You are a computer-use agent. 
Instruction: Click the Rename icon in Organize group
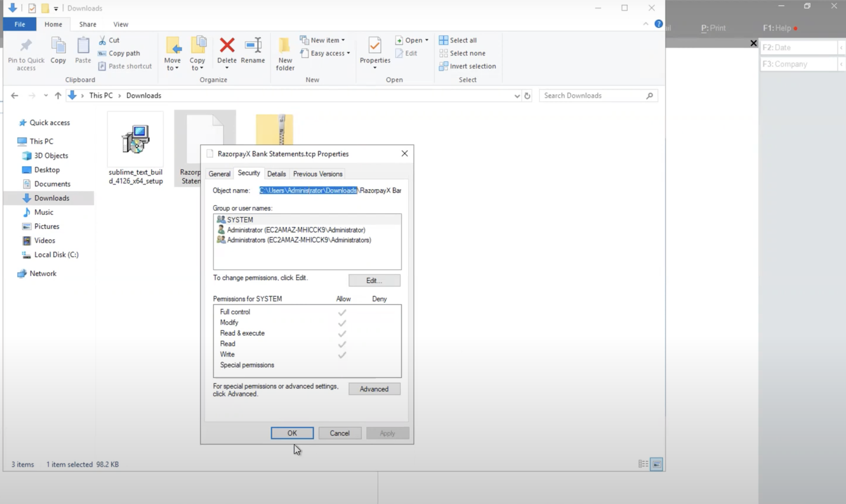tap(253, 46)
